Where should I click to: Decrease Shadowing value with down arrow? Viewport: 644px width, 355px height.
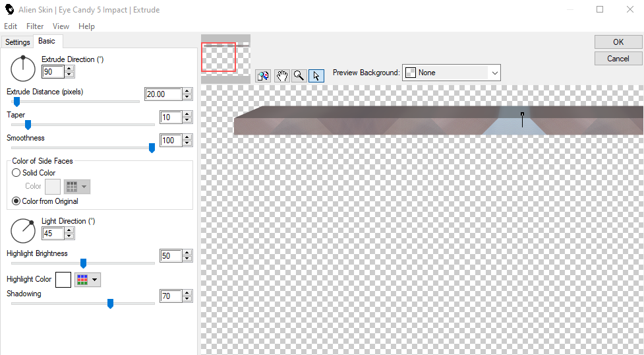[x=187, y=298]
